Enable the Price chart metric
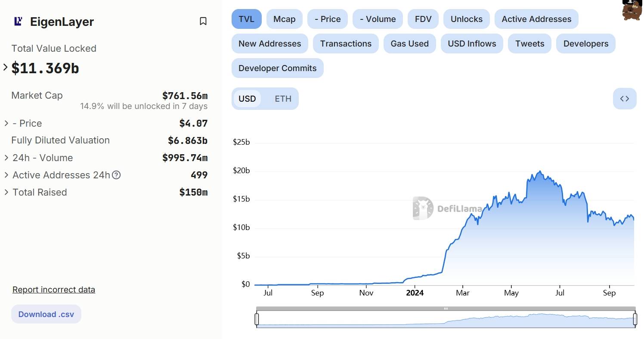Image resolution: width=644 pixels, height=339 pixels. click(328, 19)
